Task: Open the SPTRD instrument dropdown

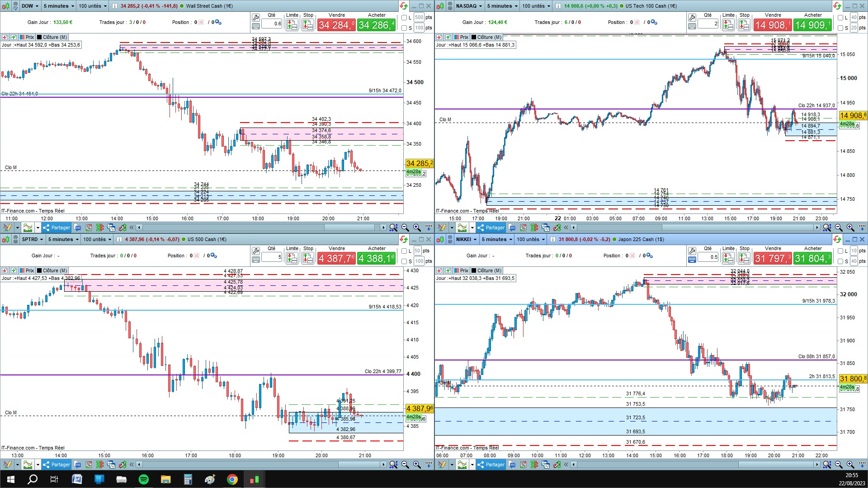Action: tap(33, 239)
